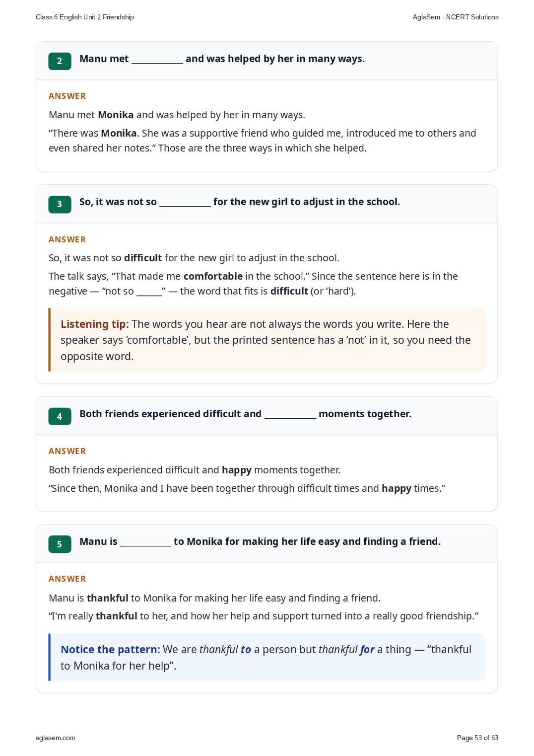534x756 pixels.
Task: Click the blank before 'moments together'
Action: pos(290,415)
